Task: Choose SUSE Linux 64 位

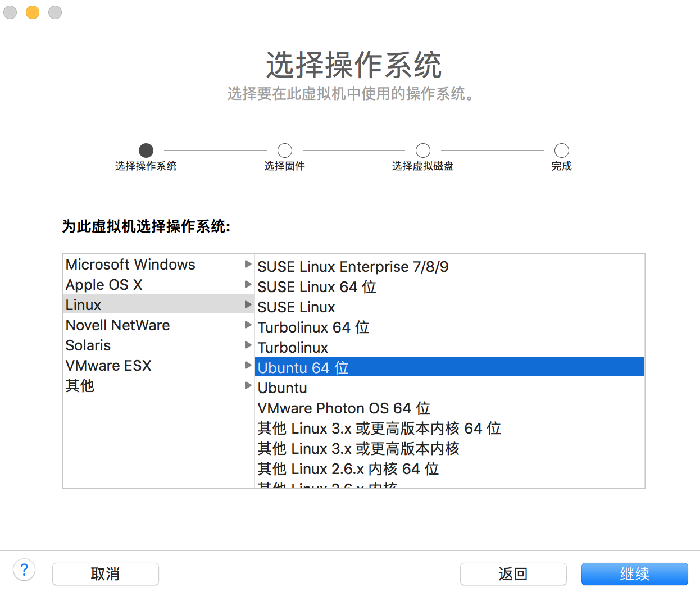Action: click(449, 287)
